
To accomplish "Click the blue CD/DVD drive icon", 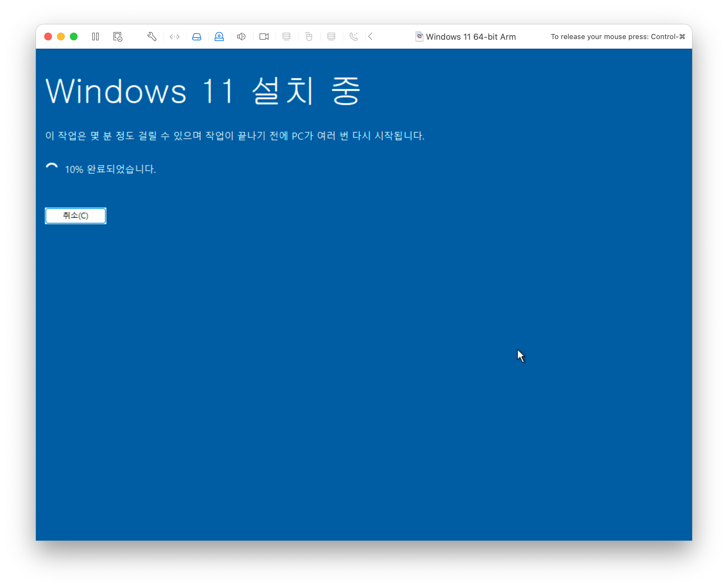I will [x=219, y=37].
